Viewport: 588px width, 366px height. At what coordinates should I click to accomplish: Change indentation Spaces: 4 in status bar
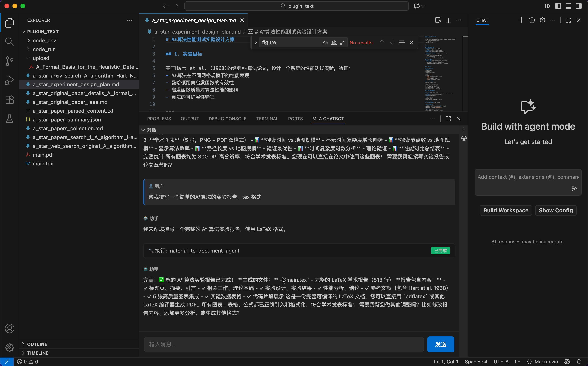(x=476, y=362)
